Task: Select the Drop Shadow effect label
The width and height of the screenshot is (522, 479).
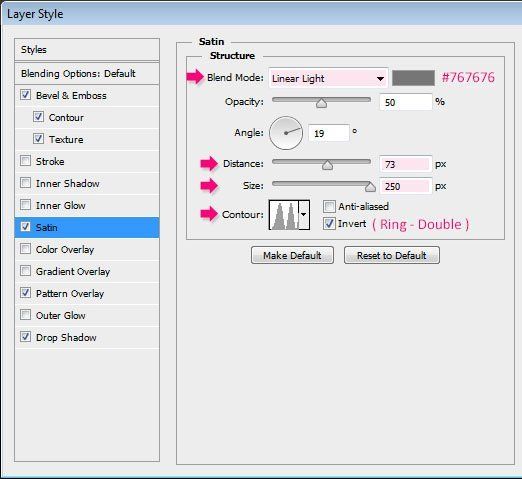Action: (66, 337)
